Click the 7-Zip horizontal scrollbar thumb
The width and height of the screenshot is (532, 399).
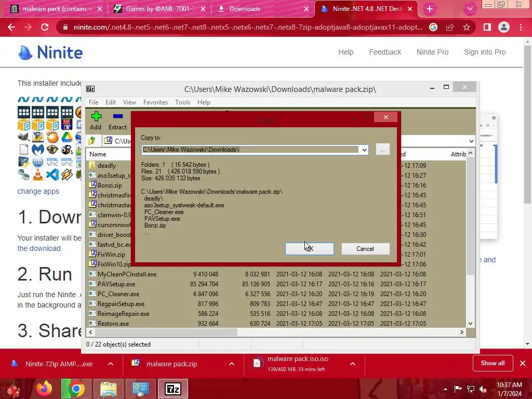pos(167,332)
